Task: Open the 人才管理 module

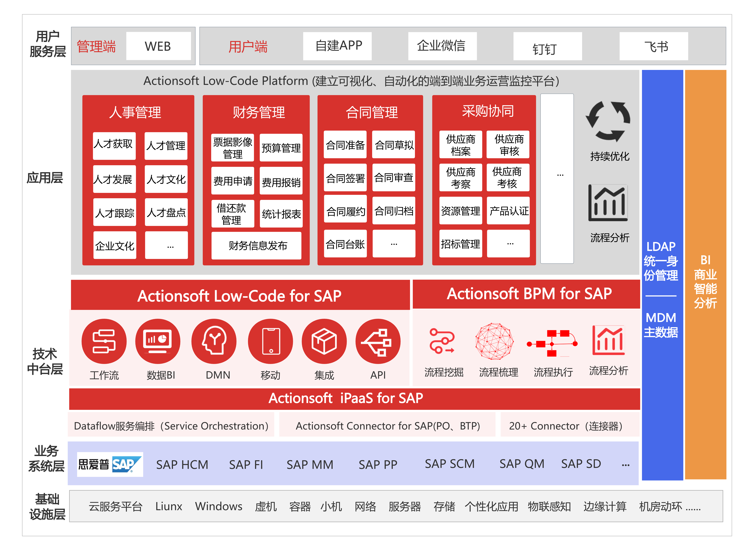Action: (166, 146)
